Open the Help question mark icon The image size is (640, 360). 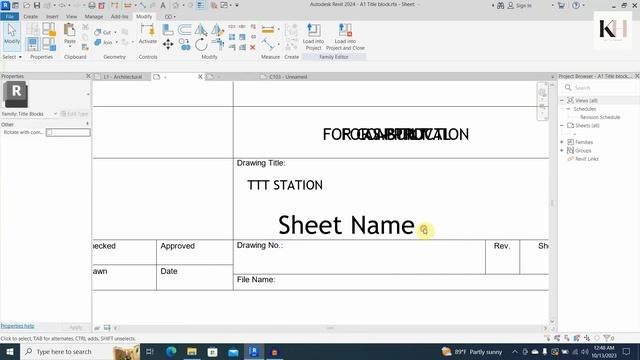(x=576, y=5)
